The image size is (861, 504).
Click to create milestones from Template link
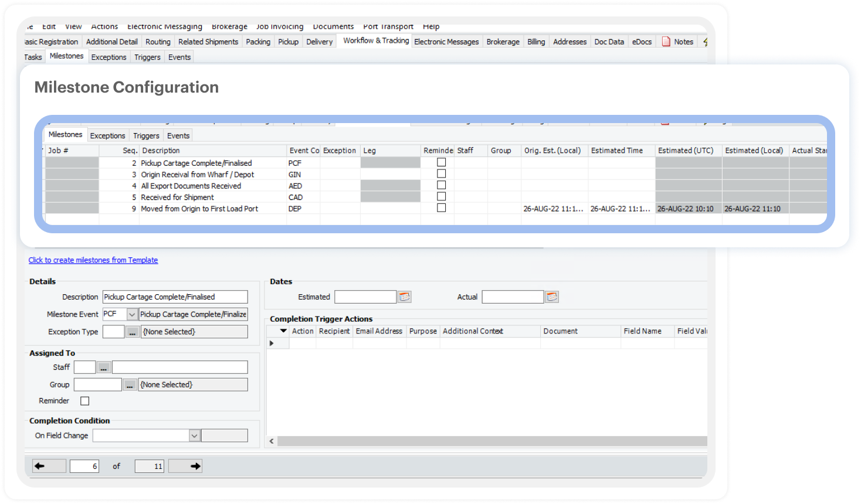[x=93, y=260]
